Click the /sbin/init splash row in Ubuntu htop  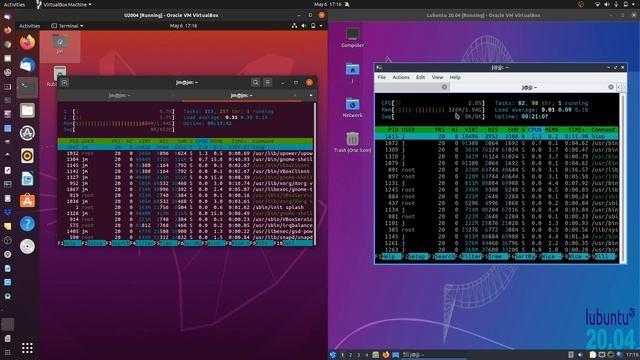(185, 207)
